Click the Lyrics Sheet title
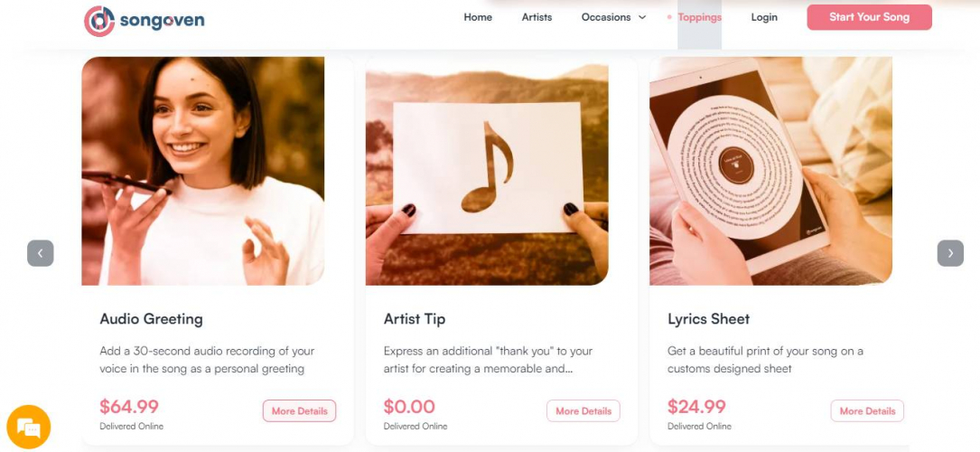This screenshot has height=452, width=980. pos(709,318)
